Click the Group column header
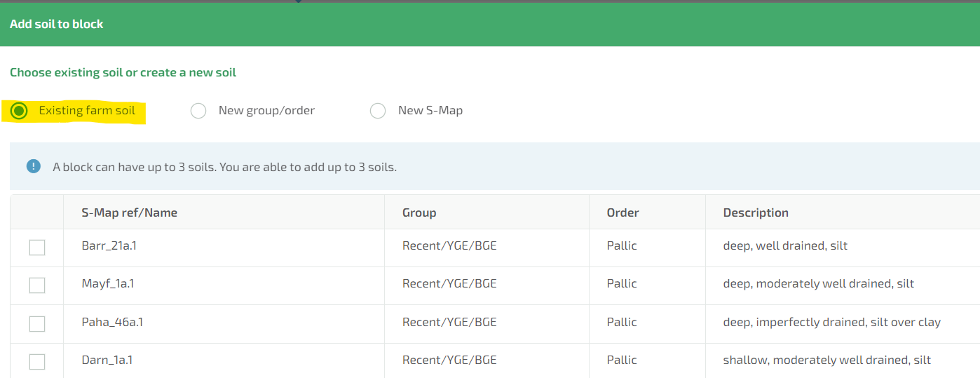The width and height of the screenshot is (980, 378). [419, 212]
